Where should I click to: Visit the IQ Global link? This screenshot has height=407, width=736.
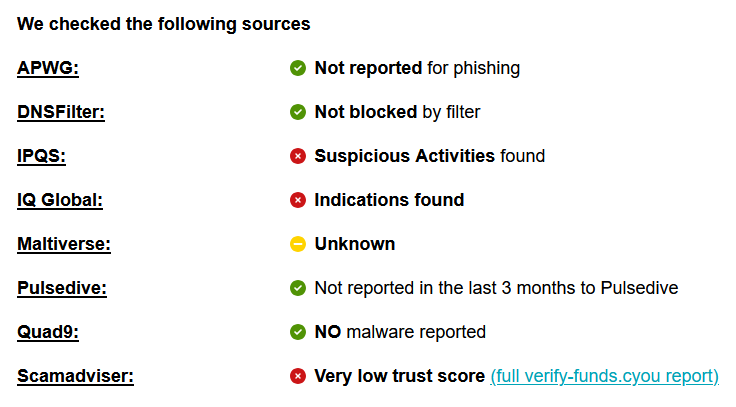tap(60, 200)
